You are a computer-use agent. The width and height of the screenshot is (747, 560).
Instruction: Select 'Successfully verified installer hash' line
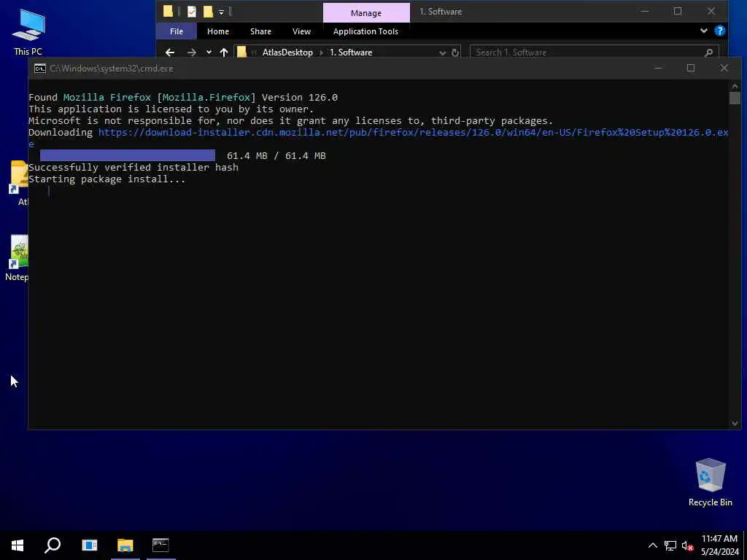tap(133, 167)
